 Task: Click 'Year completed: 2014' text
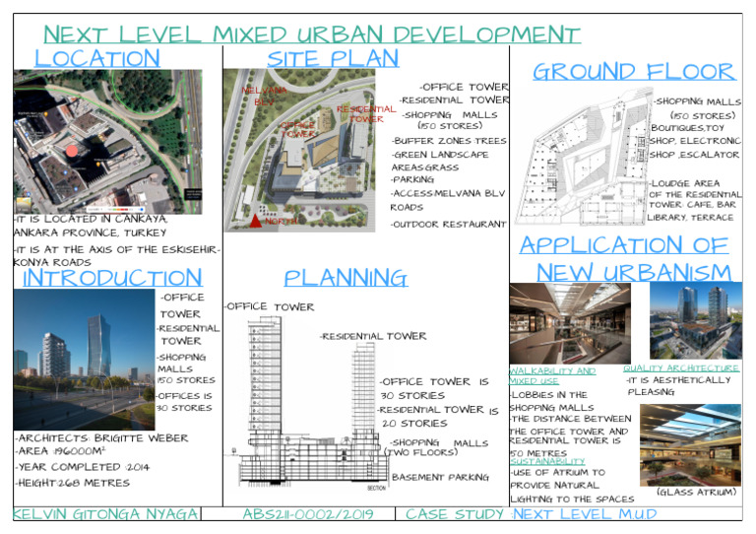tap(83, 467)
